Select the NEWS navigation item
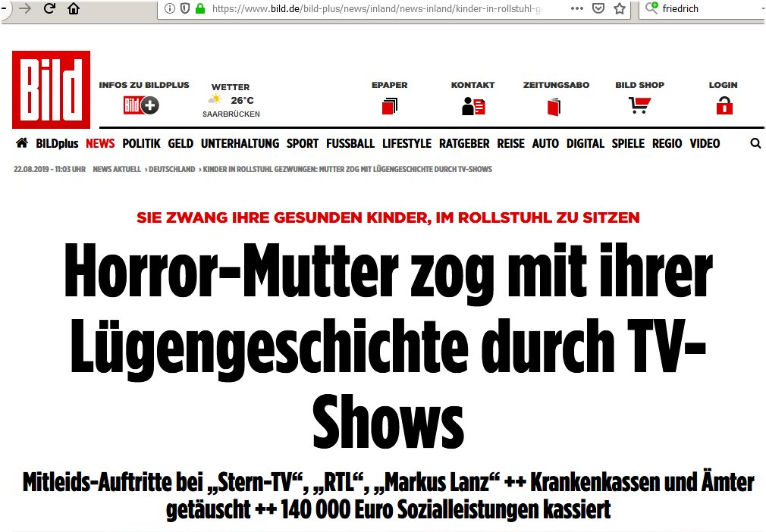Viewport: 766px width, 532px height. (100, 143)
